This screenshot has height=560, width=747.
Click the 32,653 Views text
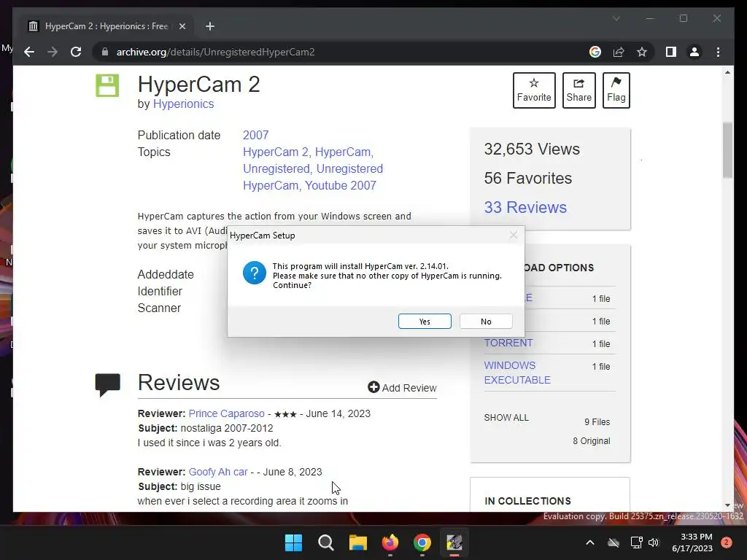coord(532,149)
